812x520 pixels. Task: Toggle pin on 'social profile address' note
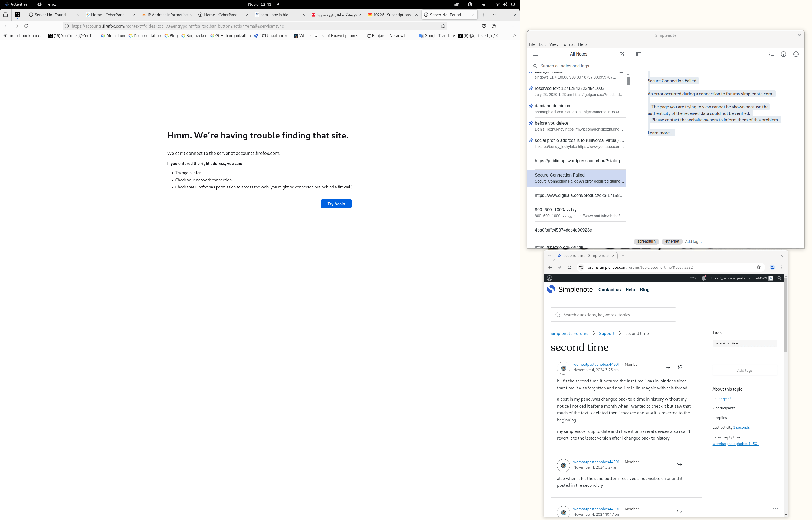tap(531, 140)
